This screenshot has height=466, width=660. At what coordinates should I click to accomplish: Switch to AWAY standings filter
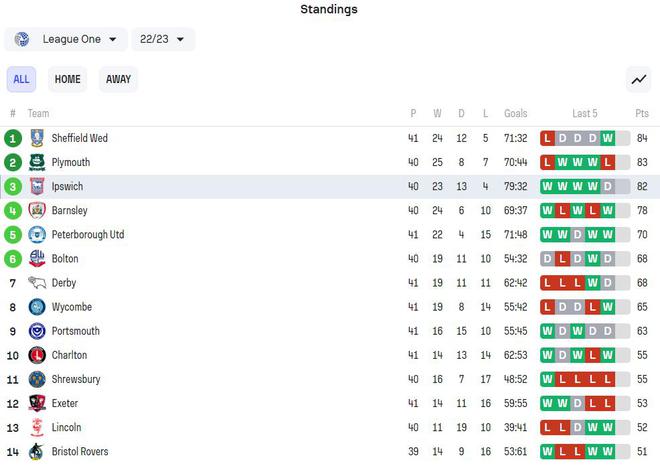[118, 79]
